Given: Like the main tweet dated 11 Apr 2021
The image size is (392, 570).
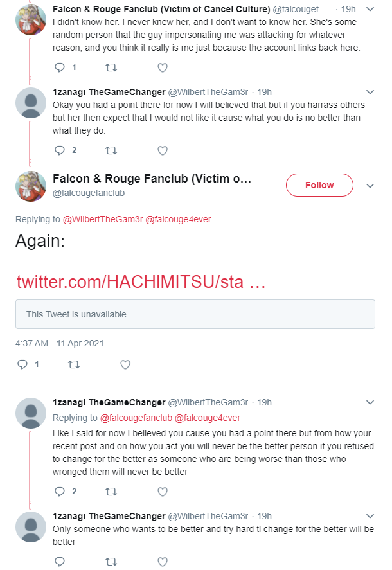Looking at the screenshot, I should point(125,364).
